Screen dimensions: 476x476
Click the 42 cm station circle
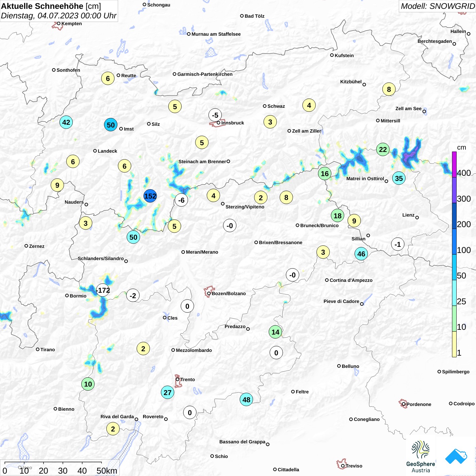(x=66, y=122)
